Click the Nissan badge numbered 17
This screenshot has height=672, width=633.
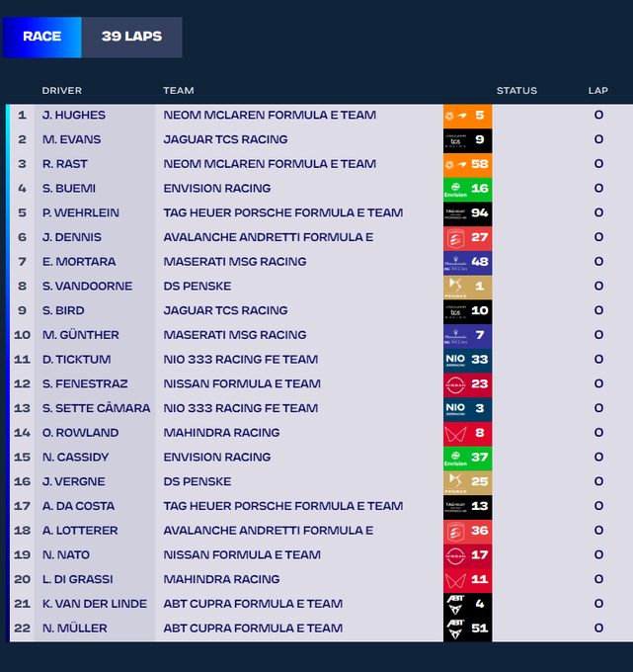click(x=468, y=555)
